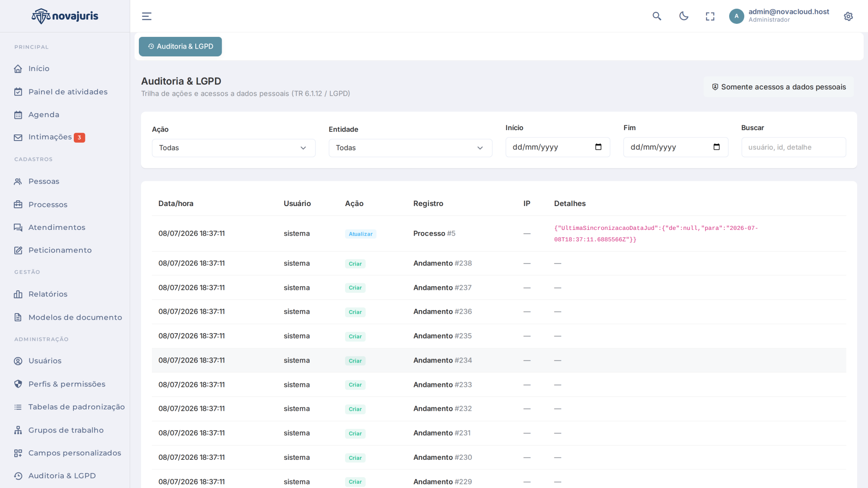Toggle Somente acessos a dados pessoais filter
Screen dimensions: 868x488
tap(779, 87)
